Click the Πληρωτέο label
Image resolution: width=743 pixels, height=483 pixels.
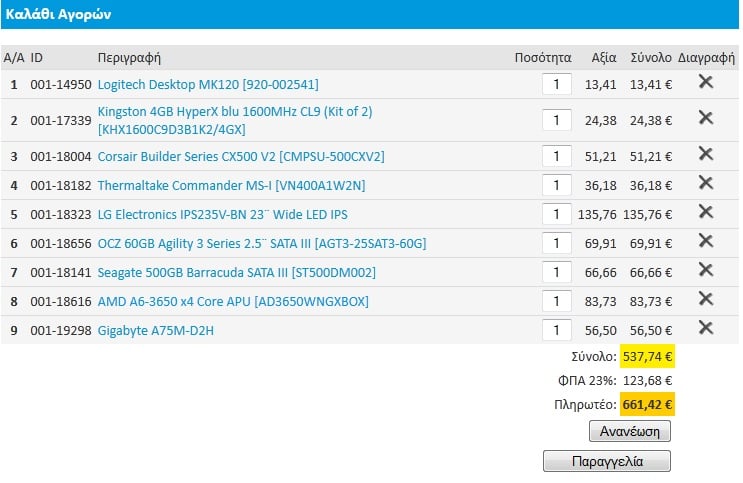[585, 405]
